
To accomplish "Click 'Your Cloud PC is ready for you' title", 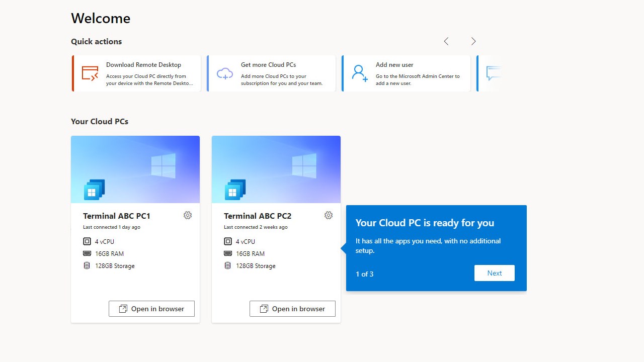I will click(x=425, y=223).
